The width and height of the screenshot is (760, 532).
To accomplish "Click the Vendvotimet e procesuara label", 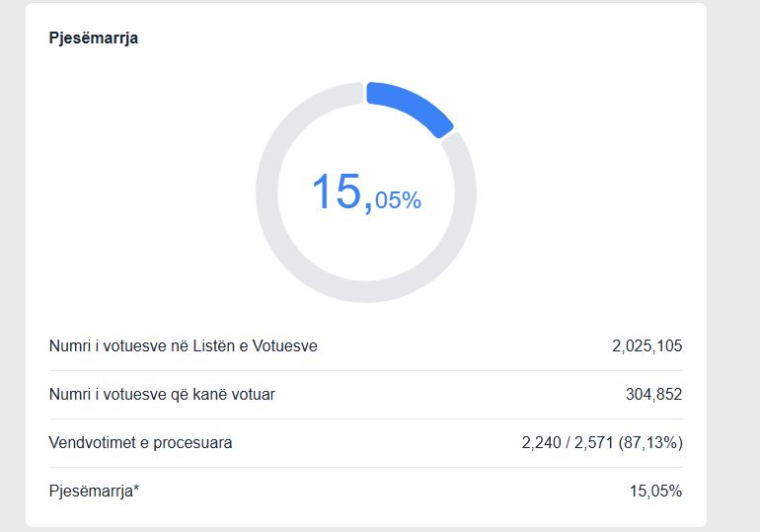I will coord(140,443).
